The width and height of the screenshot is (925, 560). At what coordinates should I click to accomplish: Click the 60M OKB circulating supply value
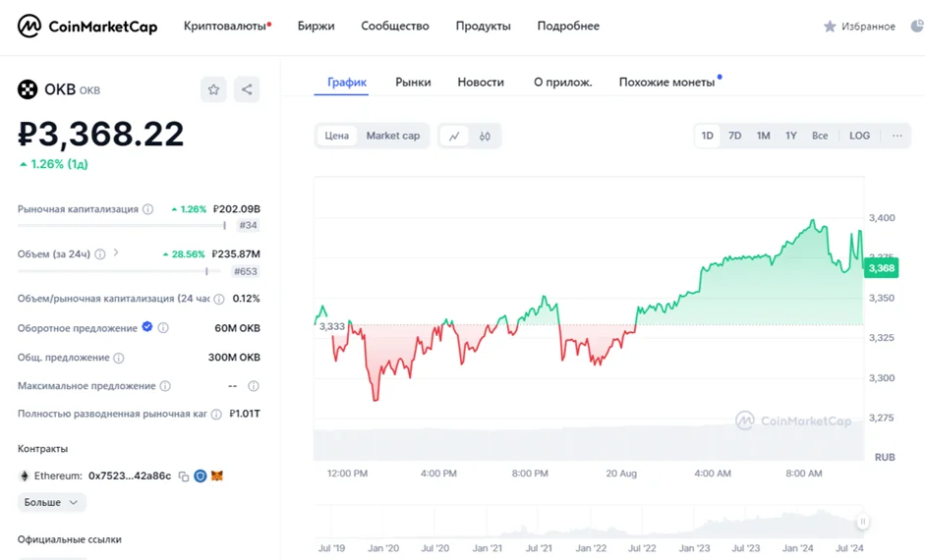[x=237, y=328]
